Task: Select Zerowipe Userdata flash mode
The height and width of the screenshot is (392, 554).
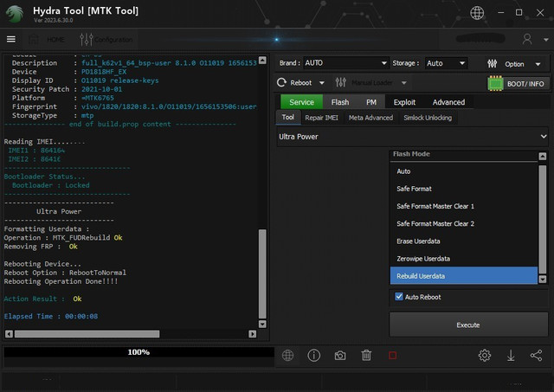Action: coord(464,259)
